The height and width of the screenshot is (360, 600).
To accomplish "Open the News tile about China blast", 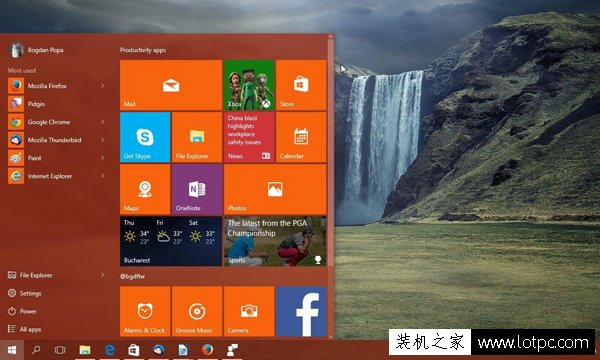I will (249, 137).
